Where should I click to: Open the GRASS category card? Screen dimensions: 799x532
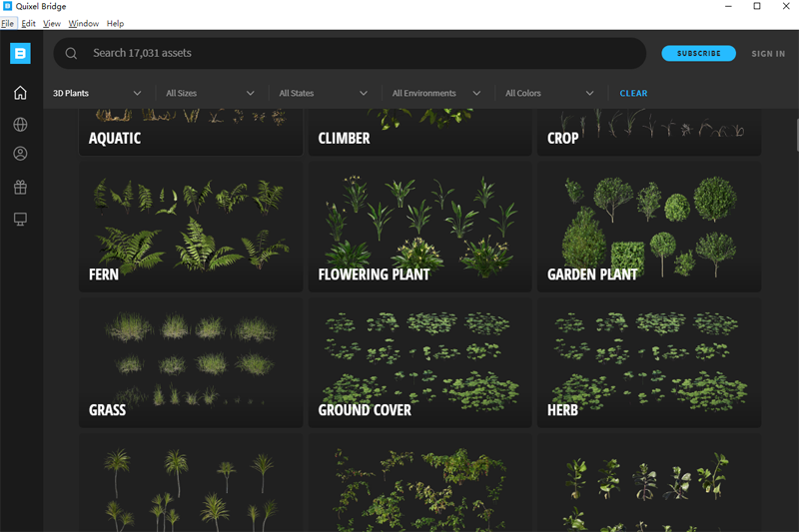point(191,363)
